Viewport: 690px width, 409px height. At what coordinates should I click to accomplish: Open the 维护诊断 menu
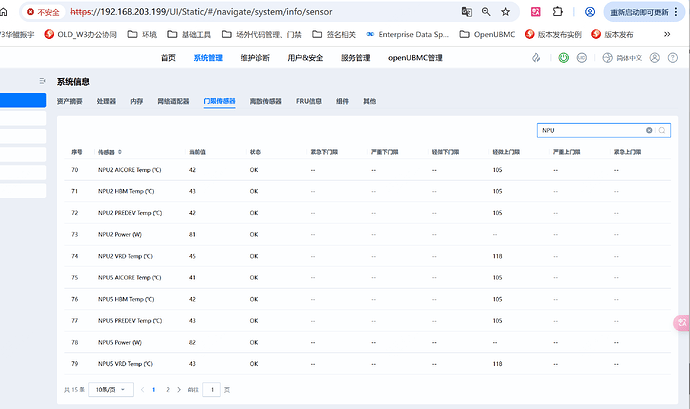[x=255, y=58]
